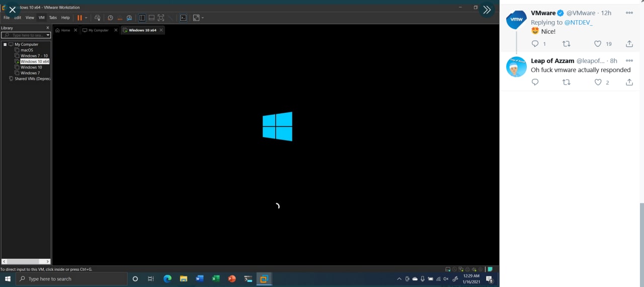Show hidden system tray icons

399,279
